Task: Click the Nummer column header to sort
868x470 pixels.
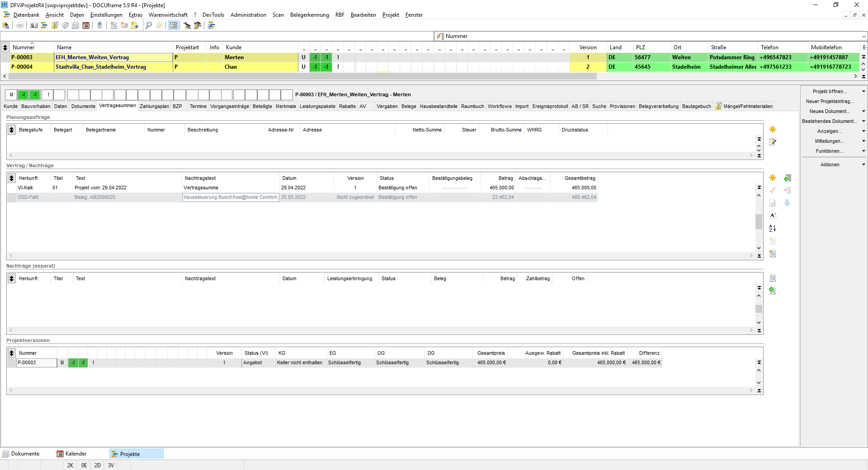Action: click(24, 47)
